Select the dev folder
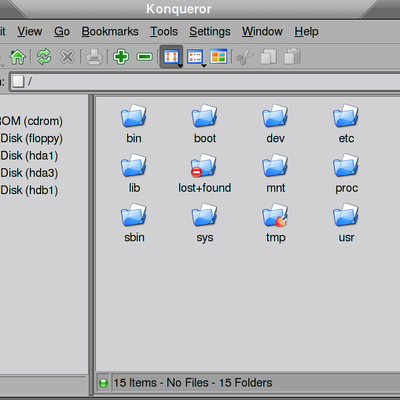The height and width of the screenshot is (400, 400). [275, 124]
